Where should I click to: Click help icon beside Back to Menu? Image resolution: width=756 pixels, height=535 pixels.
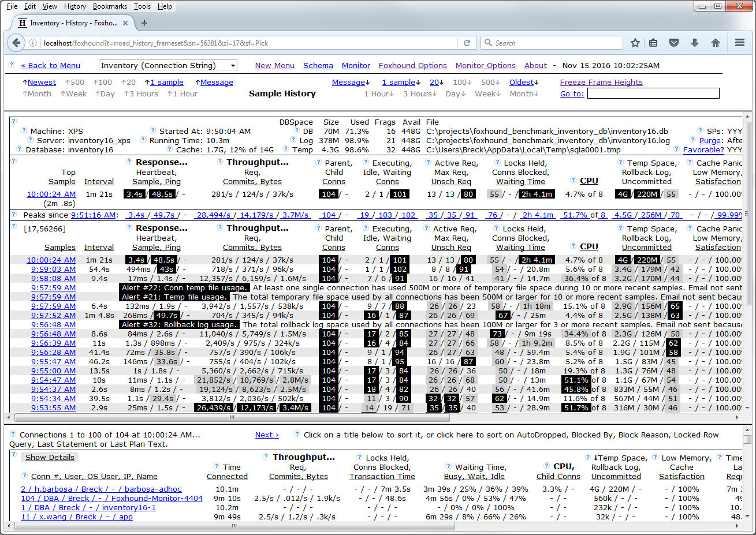click(12, 65)
